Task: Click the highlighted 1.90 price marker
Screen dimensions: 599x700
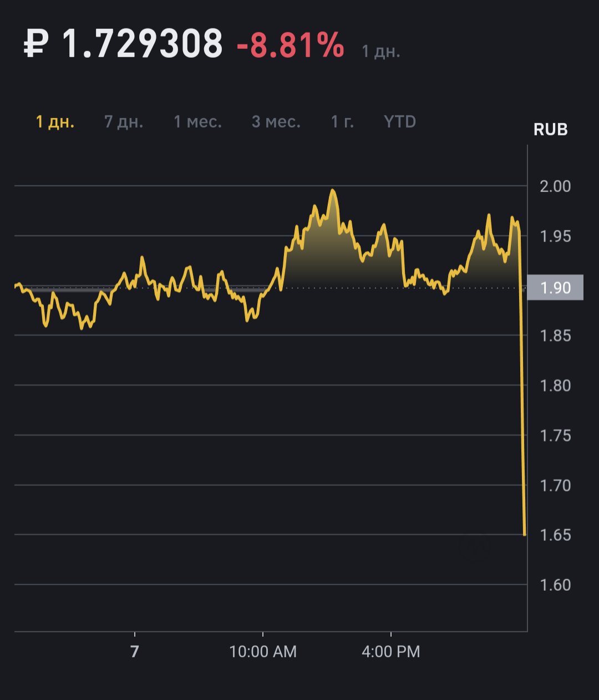Action: [555, 287]
